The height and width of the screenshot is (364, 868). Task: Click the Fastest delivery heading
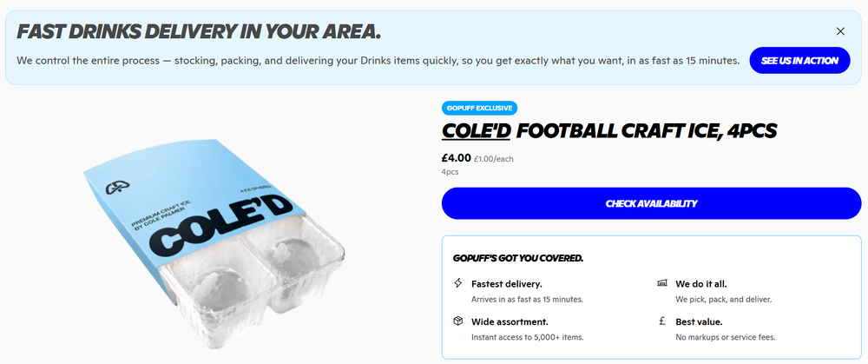coord(507,284)
